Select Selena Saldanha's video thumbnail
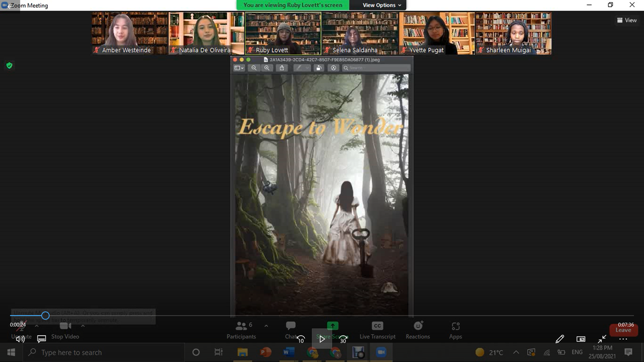644x362 pixels. [x=360, y=33]
